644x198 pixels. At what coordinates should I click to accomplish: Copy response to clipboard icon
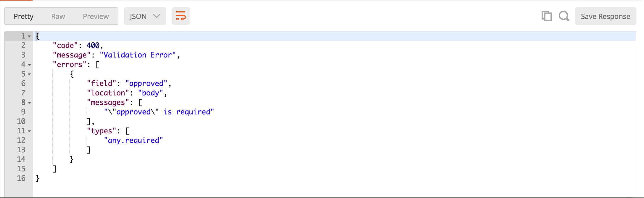tap(546, 16)
